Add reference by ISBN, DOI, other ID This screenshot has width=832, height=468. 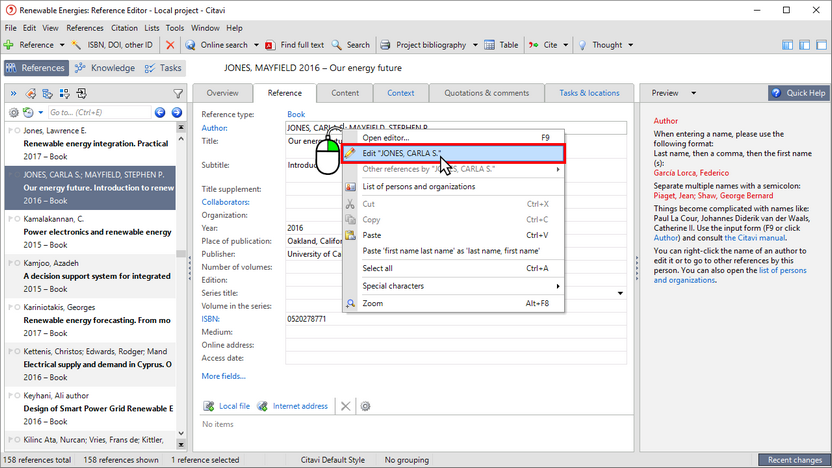[112, 45]
